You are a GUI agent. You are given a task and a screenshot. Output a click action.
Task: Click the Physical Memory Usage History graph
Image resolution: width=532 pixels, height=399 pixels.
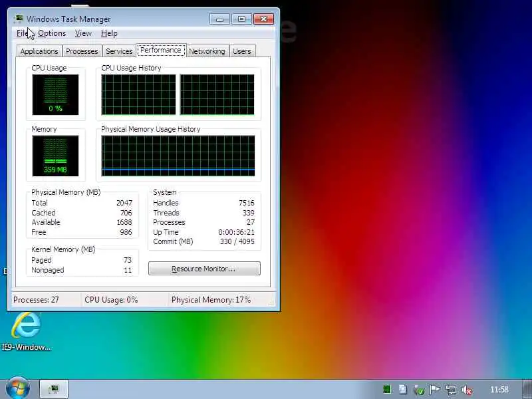tap(178, 156)
